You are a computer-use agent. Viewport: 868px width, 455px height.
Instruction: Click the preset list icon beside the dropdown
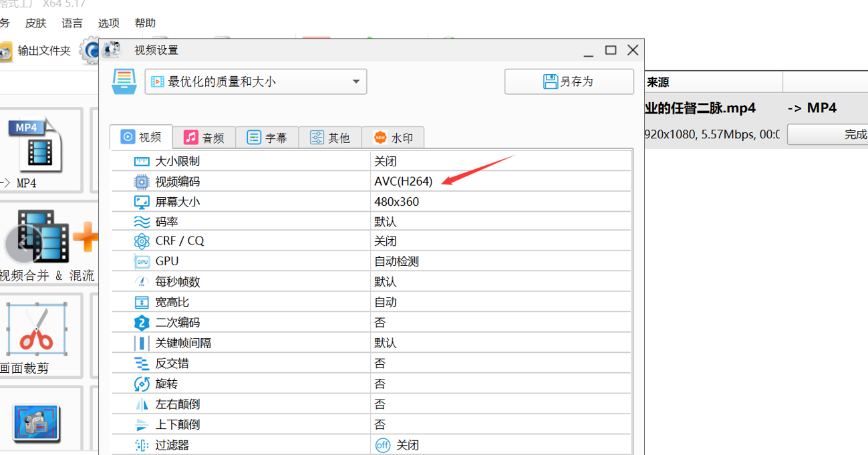pos(124,82)
